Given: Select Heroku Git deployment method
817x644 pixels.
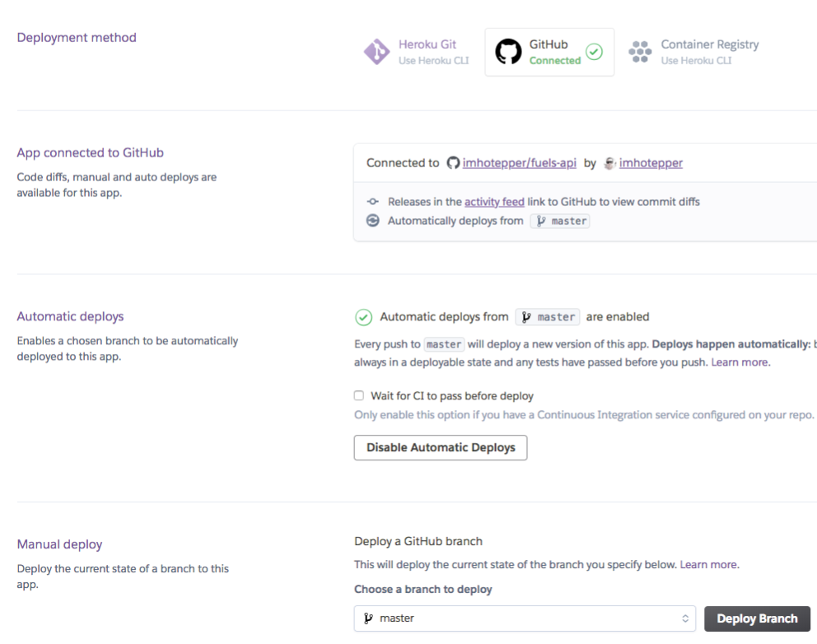Looking at the screenshot, I should pos(416,52).
